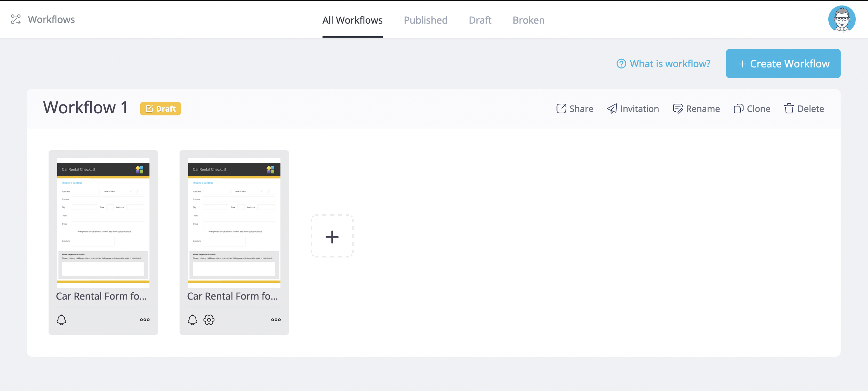Switch to the Broken tab
Image resolution: width=868 pixels, height=391 pixels.
(x=528, y=20)
